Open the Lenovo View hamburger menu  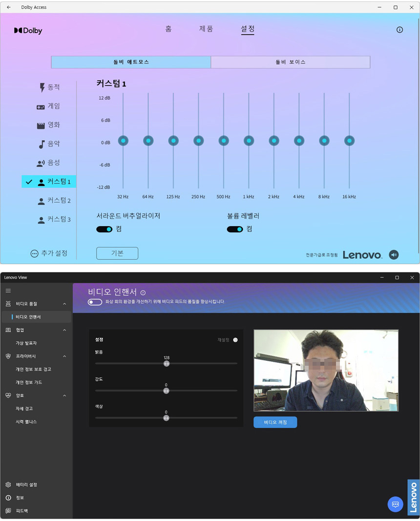tap(8, 291)
